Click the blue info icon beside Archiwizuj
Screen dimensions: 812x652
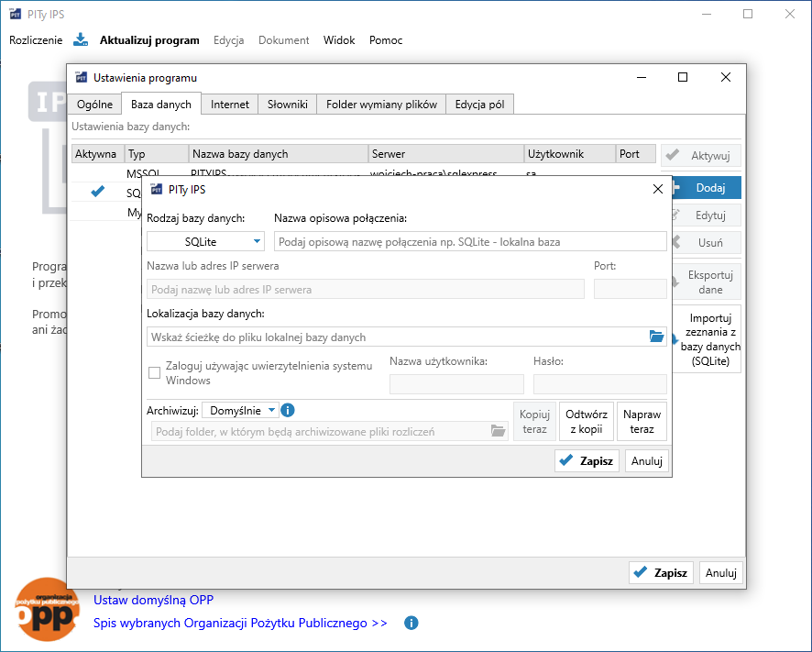click(x=288, y=410)
